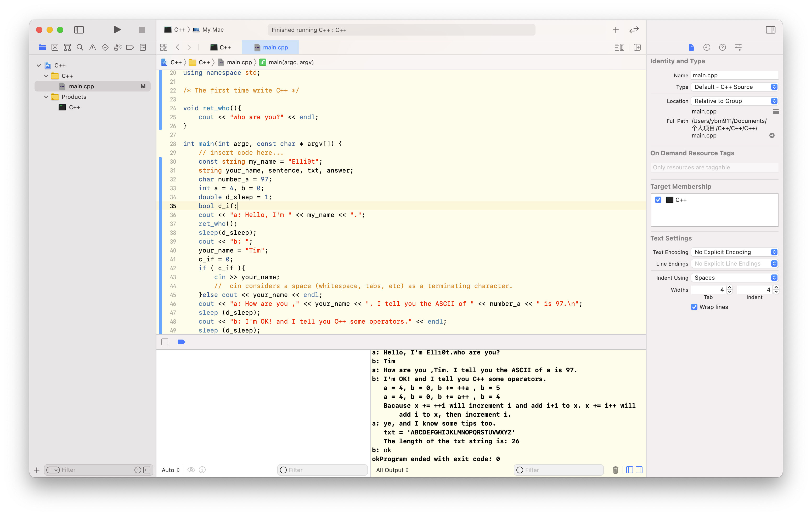Clear console with trash icon
812x516 pixels.
coord(615,470)
